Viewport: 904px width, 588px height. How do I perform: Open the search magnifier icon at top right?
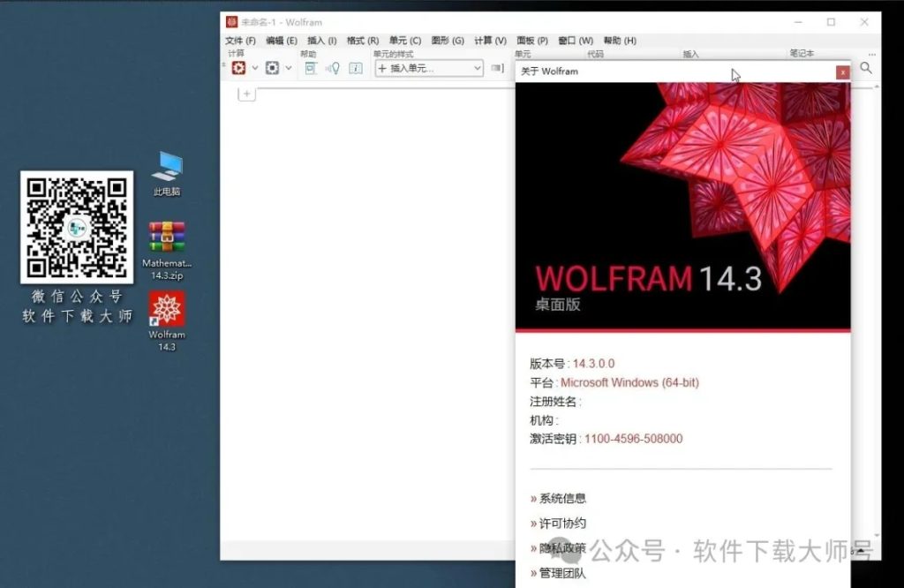point(866,68)
